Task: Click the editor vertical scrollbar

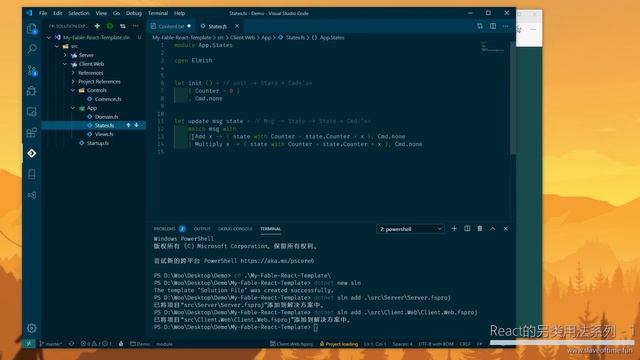Action: click(x=513, y=98)
